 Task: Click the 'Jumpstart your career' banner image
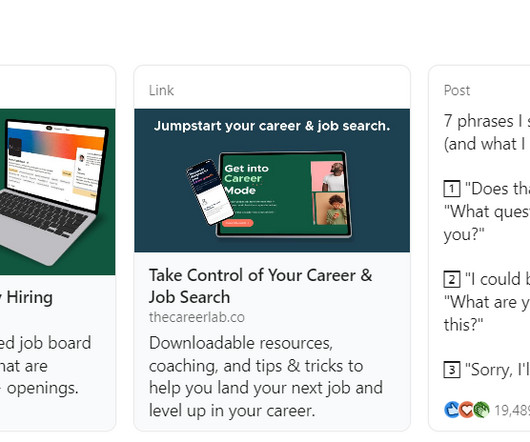[x=272, y=180]
